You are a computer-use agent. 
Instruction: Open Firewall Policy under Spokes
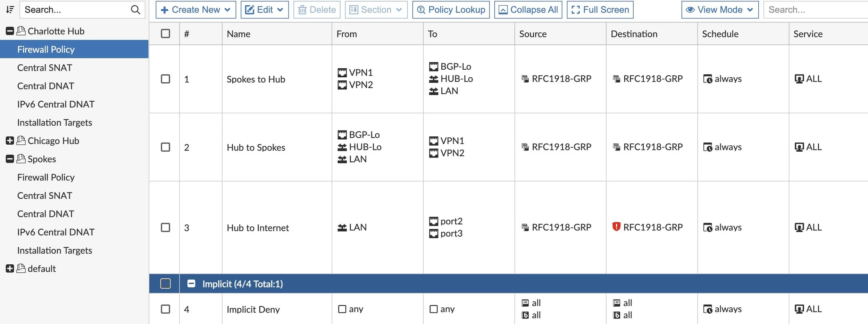point(46,177)
